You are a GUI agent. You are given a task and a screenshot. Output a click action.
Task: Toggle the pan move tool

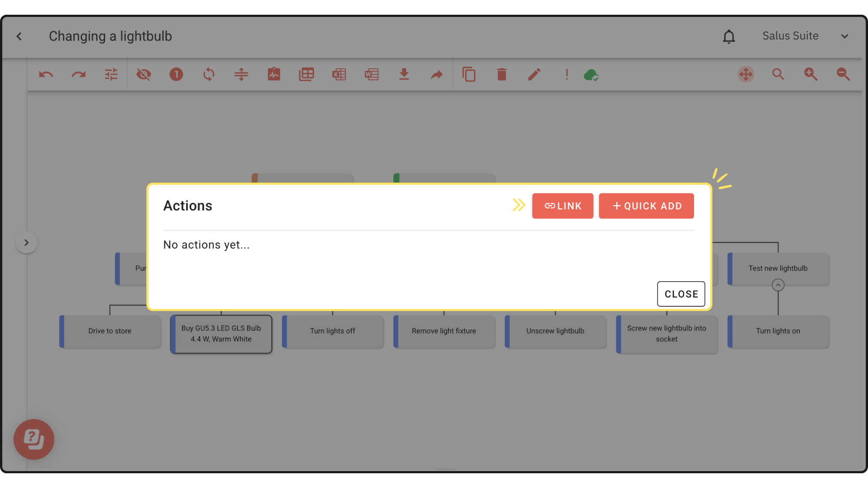pos(746,75)
